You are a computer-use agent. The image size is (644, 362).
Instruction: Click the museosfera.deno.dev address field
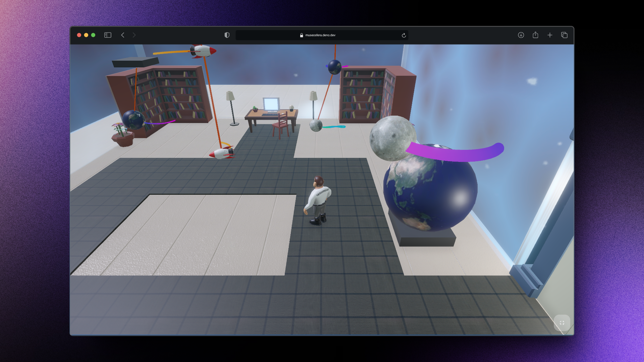pyautogui.click(x=320, y=35)
